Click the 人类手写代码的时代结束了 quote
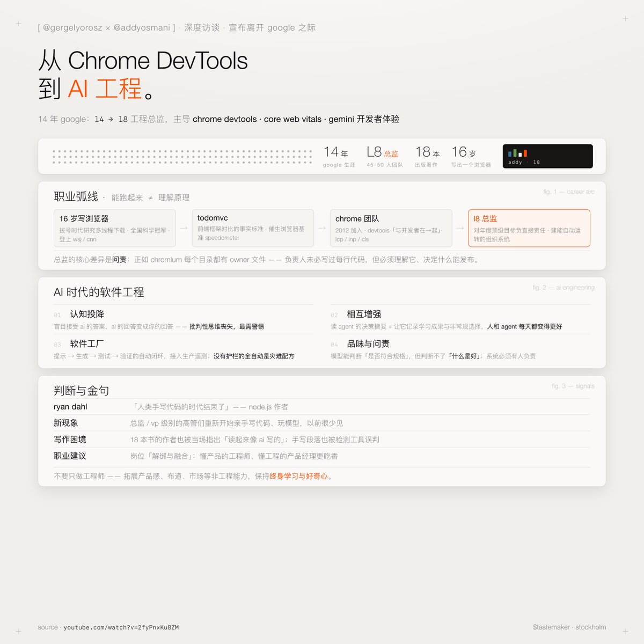This screenshot has height=644, width=644. [x=180, y=407]
